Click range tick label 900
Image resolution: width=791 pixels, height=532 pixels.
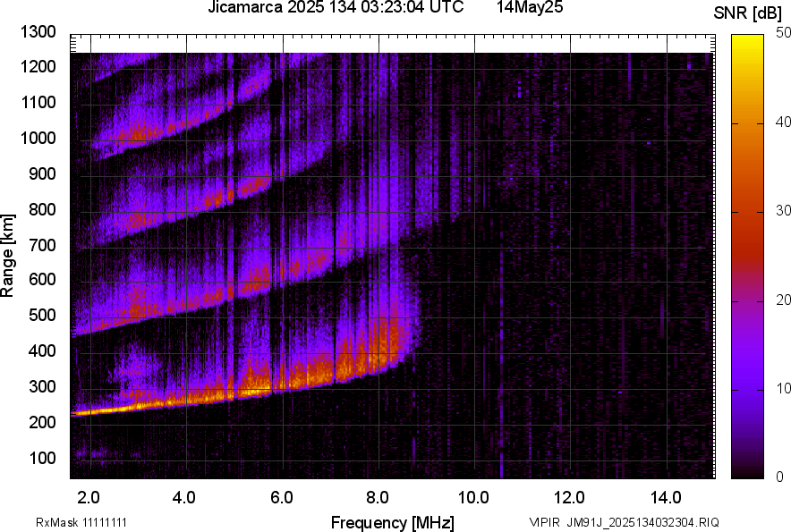tap(42, 173)
